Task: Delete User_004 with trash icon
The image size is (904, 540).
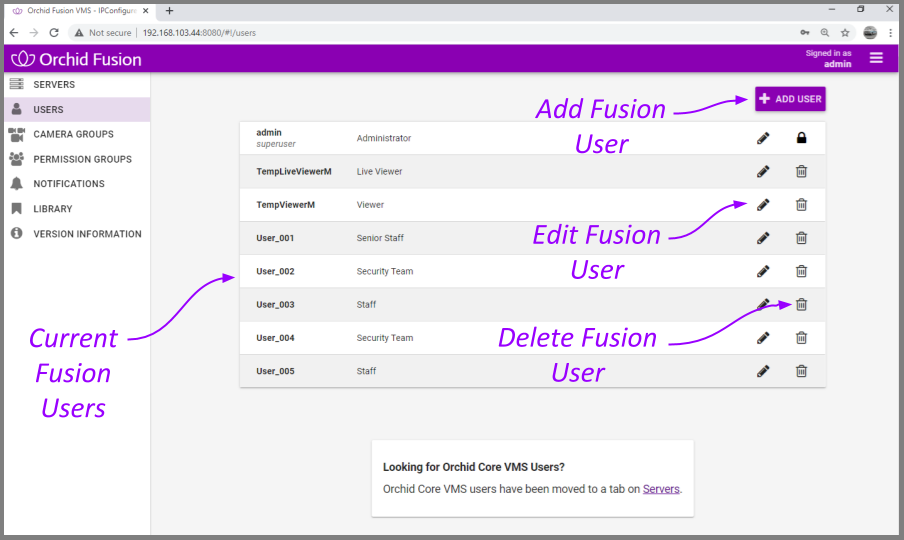Action: click(x=801, y=338)
